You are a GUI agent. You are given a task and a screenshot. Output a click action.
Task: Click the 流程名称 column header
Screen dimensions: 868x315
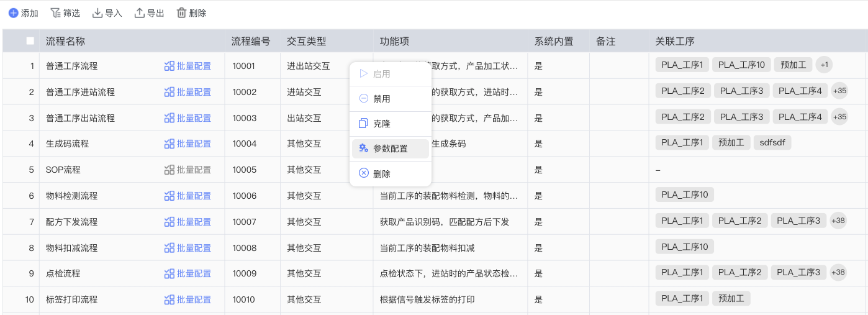point(65,42)
